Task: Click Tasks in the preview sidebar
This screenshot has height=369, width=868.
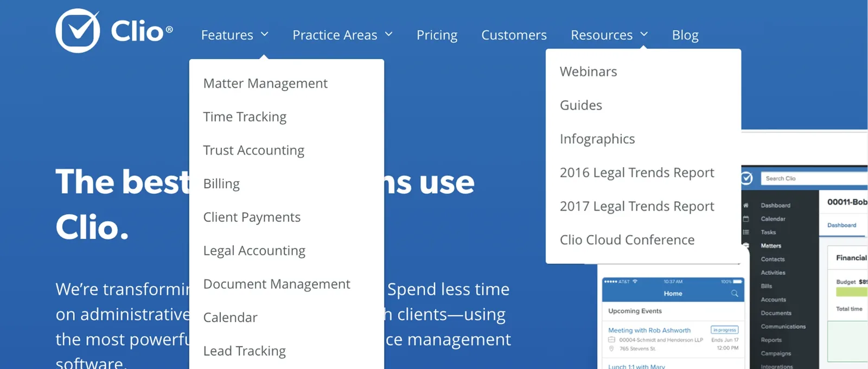Action: tap(768, 232)
